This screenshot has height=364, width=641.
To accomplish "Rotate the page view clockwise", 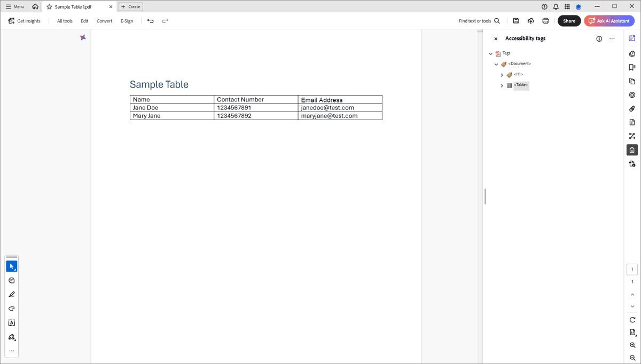I will coord(632,320).
